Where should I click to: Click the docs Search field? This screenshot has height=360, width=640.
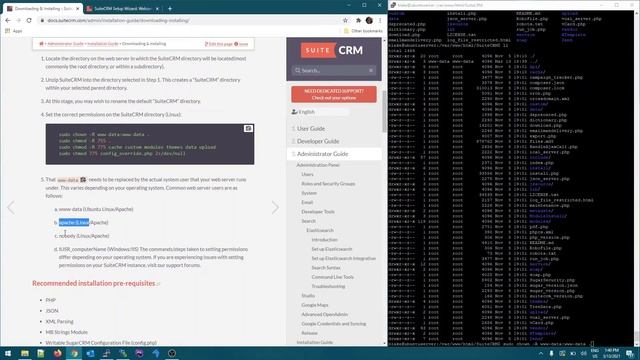tap(334, 70)
